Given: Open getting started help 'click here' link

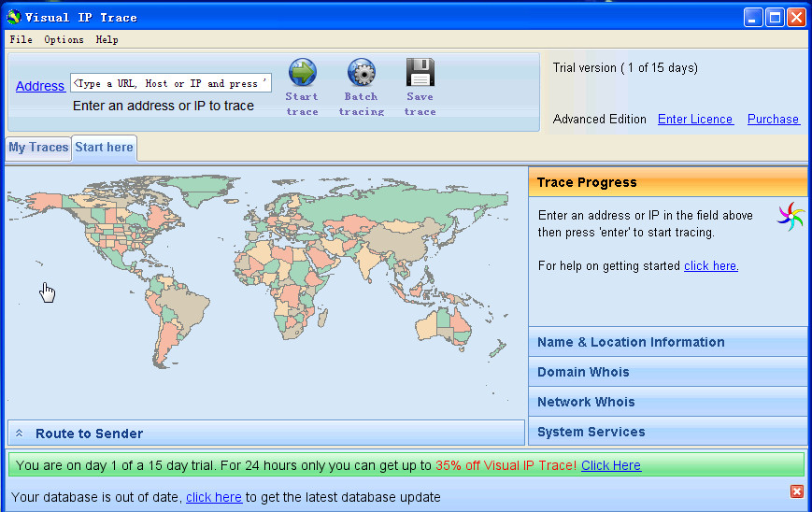Looking at the screenshot, I should [x=710, y=266].
